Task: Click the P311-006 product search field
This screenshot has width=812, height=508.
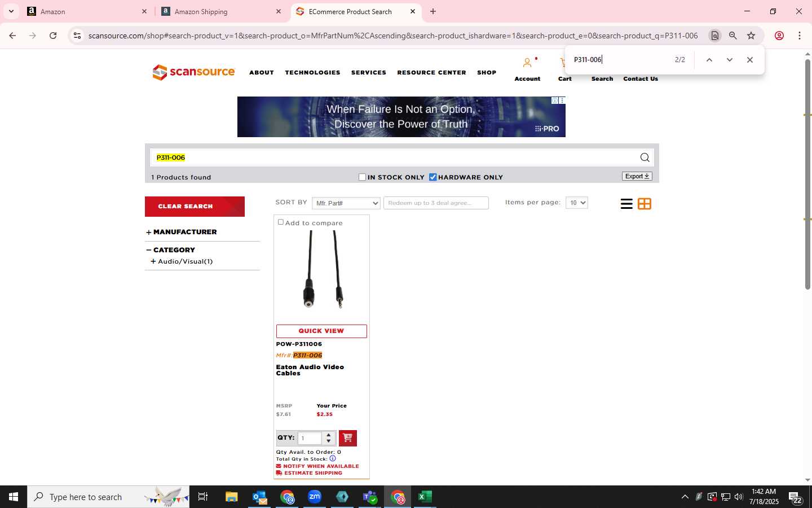Action: (x=394, y=157)
